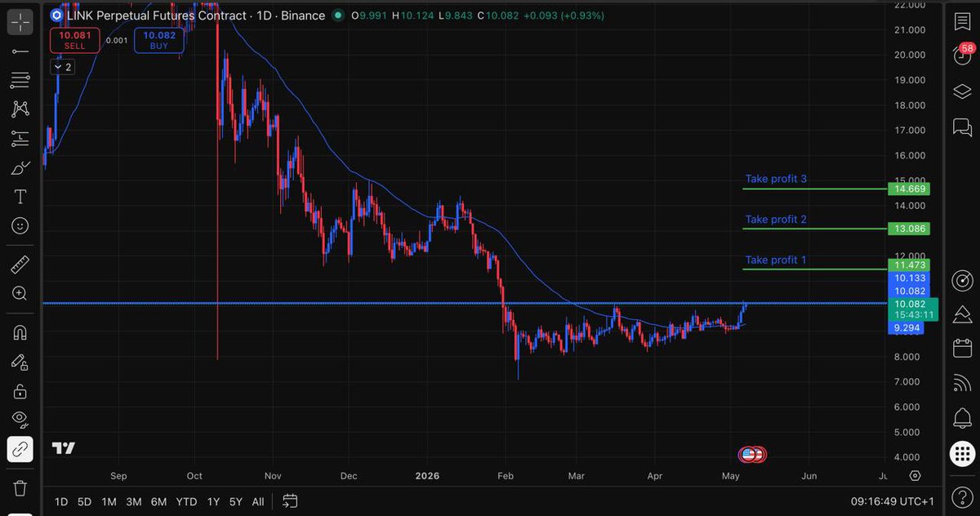Click the 11.473 price label

tap(909, 265)
